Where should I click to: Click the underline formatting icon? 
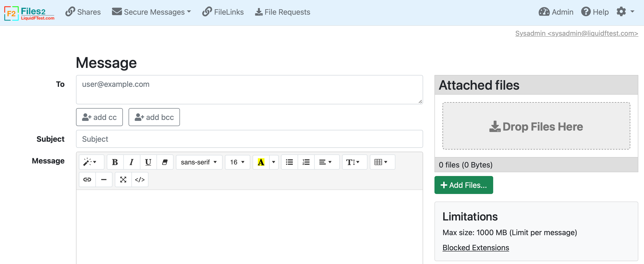pos(148,162)
